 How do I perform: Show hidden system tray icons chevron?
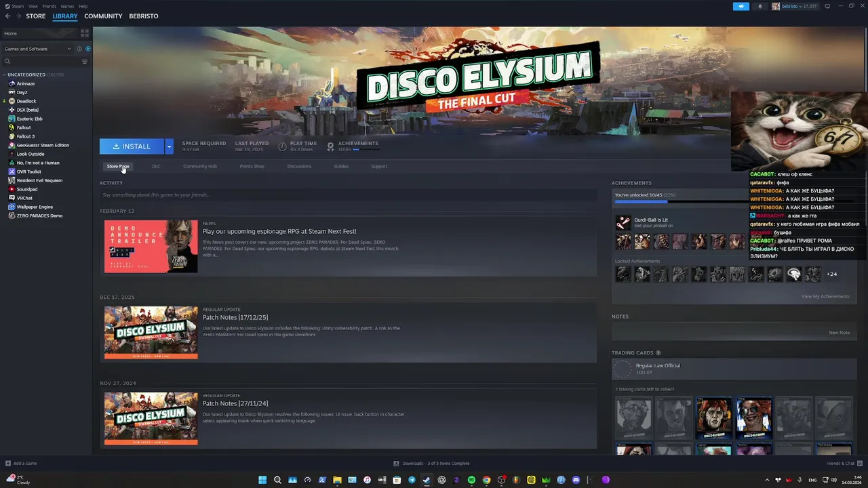[x=767, y=480]
